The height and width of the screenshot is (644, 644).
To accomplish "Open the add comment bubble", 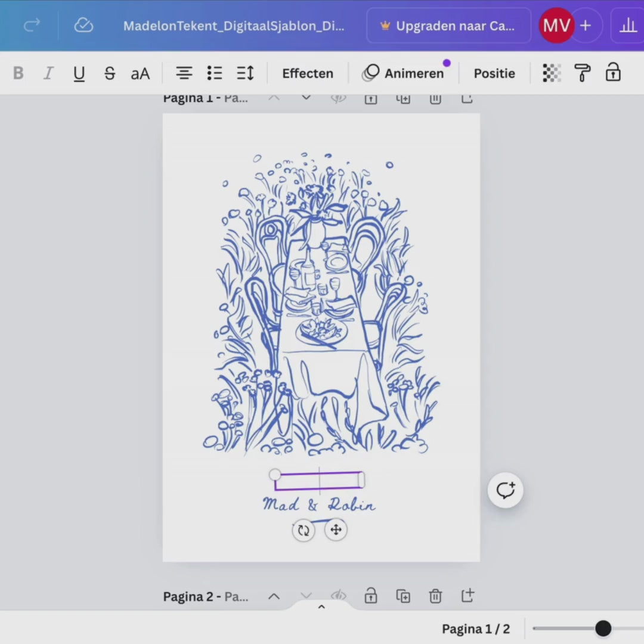I will pyautogui.click(x=505, y=491).
